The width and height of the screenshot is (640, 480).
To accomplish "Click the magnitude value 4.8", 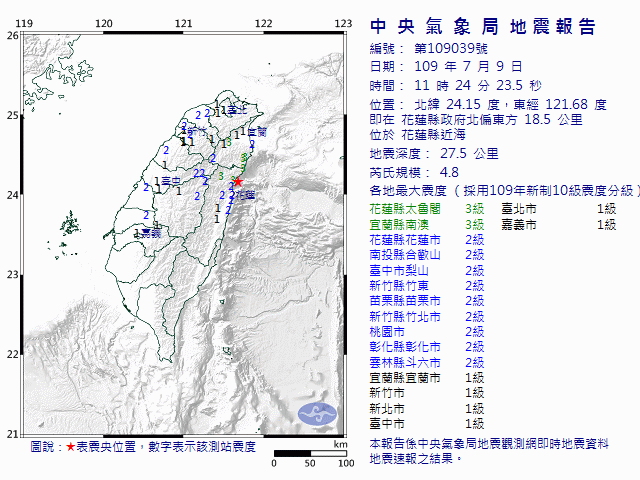I will coord(449,173).
